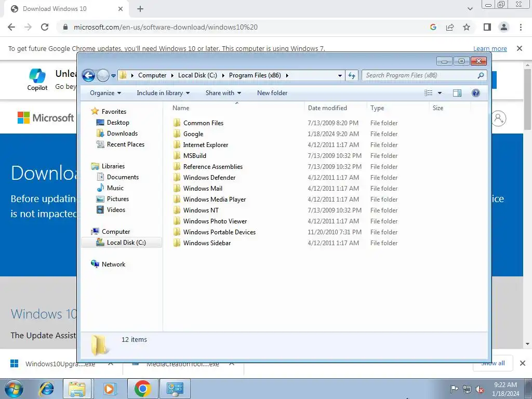Select the Windows Photo Viewer folder
This screenshot has width=532, height=399.
tap(215, 221)
